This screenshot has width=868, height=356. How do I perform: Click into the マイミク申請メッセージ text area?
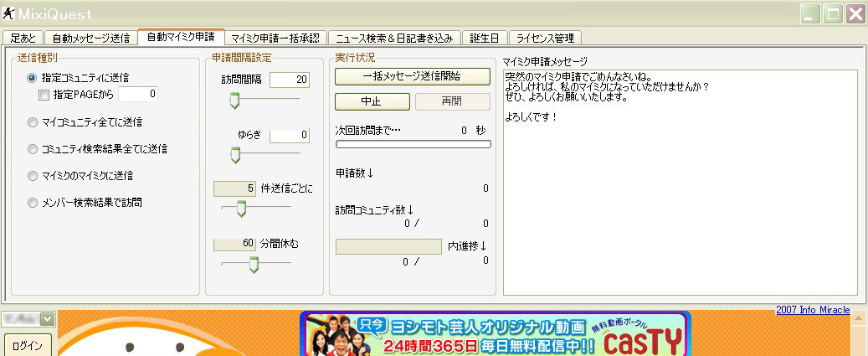681,182
